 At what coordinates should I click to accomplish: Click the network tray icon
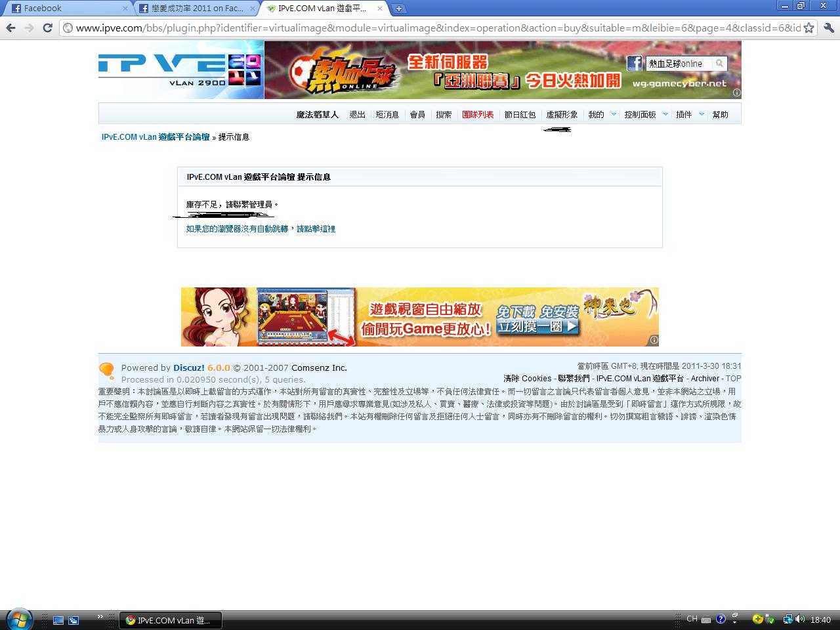click(787, 619)
